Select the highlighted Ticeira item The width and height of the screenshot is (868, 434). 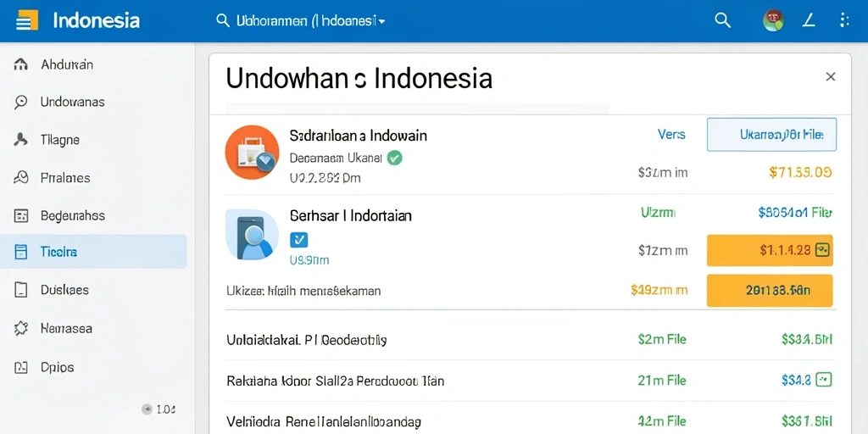(93, 252)
